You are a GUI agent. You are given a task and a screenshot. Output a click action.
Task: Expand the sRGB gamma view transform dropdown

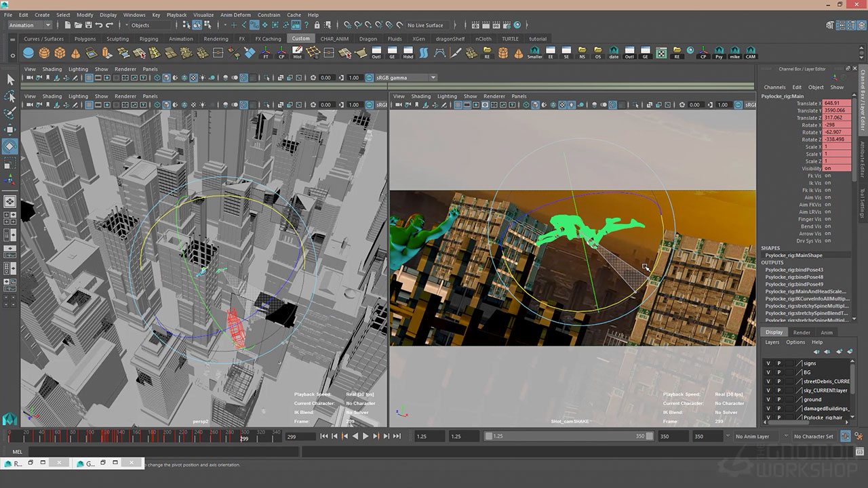click(x=406, y=77)
